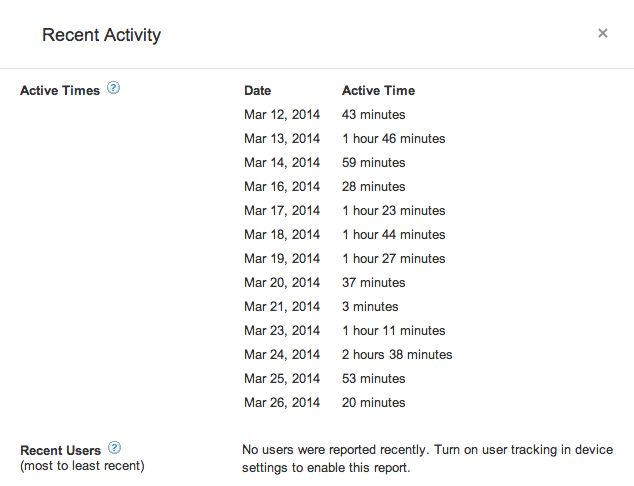The width and height of the screenshot is (634, 486).
Task: Click the Active Time column header
Action: click(378, 90)
